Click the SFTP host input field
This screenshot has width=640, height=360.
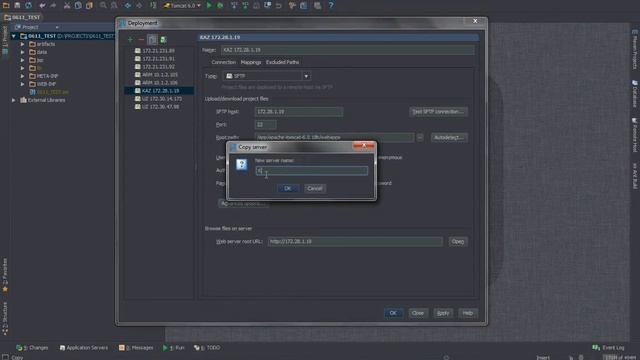click(299, 111)
